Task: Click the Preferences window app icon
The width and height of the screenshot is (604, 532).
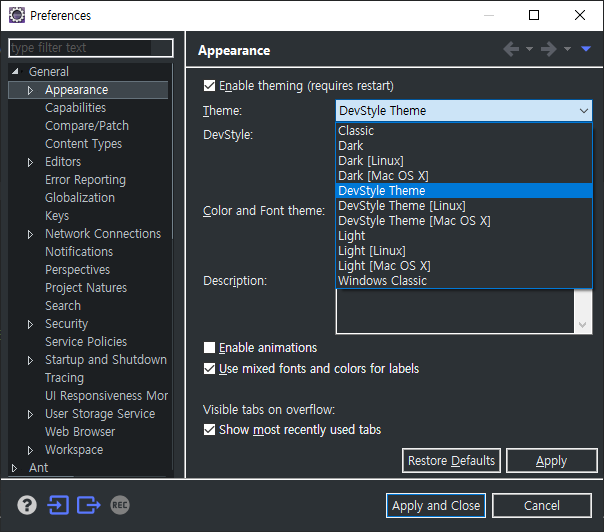Action: coord(17,15)
